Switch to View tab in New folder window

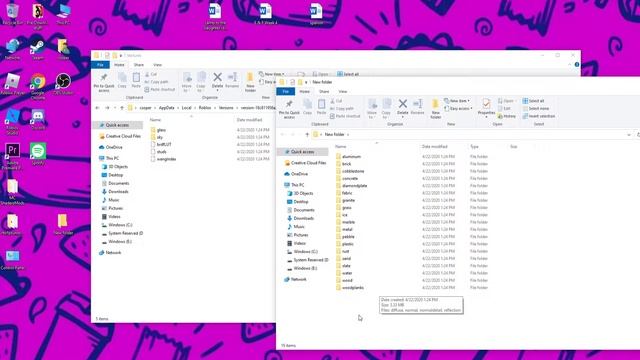click(343, 91)
